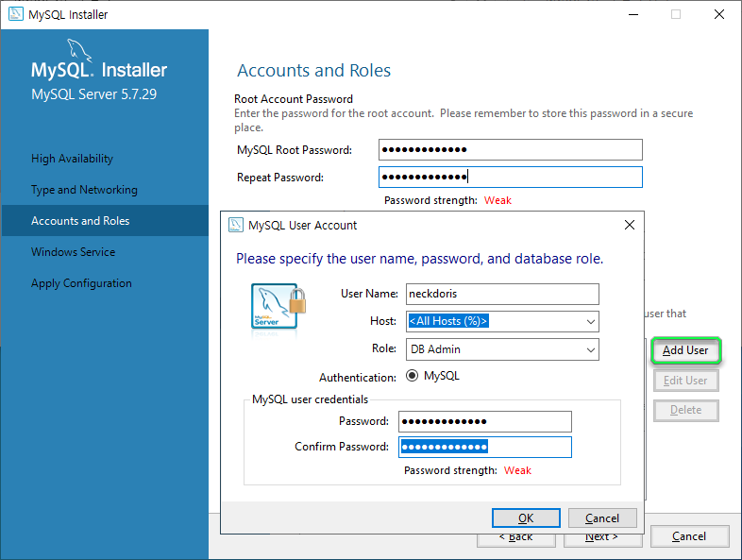Click the red Weak strength label in dialog
Image resolution: width=742 pixels, height=560 pixels.
coord(517,470)
